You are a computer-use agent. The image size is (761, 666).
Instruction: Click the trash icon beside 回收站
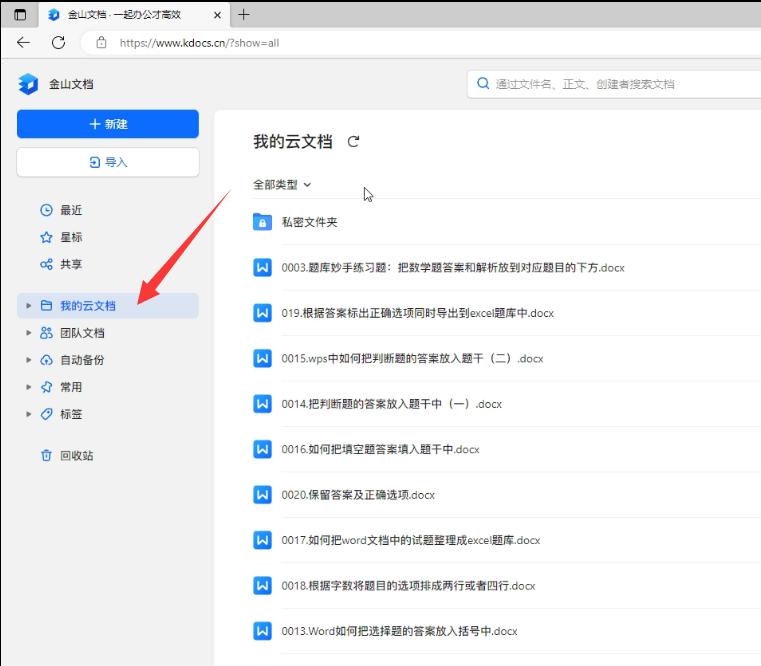point(46,456)
